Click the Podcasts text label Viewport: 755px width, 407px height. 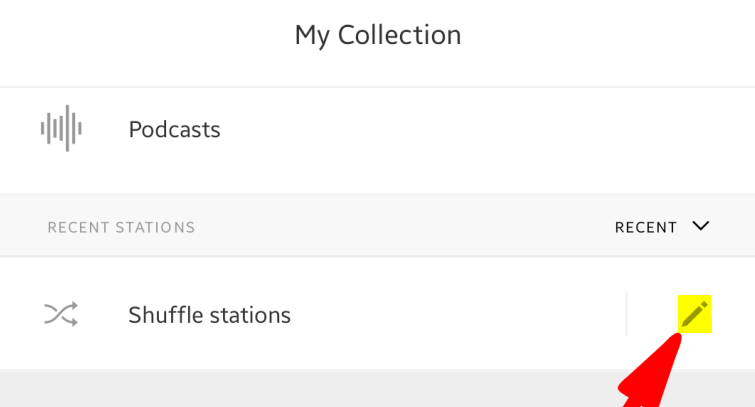click(174, 130)
